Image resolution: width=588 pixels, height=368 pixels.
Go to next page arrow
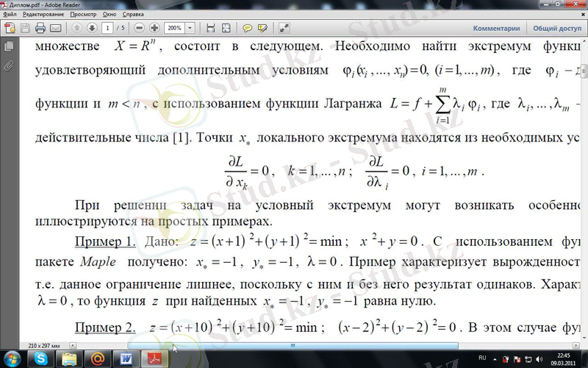[92, 28]
